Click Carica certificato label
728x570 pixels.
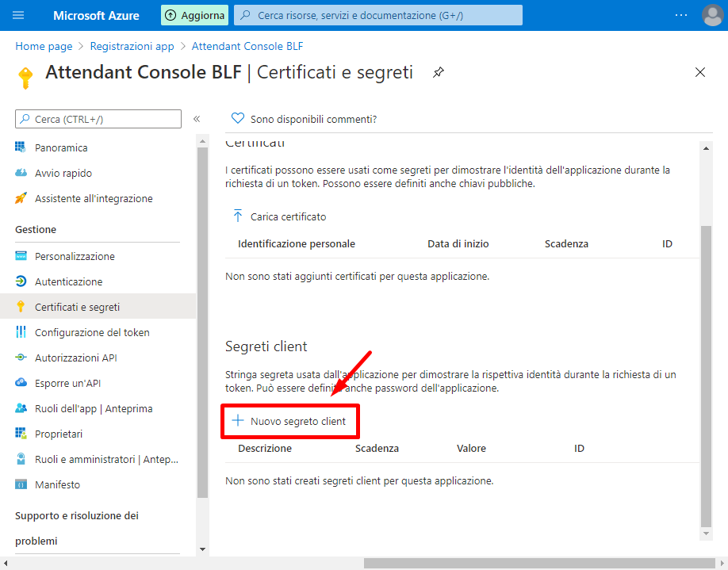pyautogui.click(x=289, y=216)
